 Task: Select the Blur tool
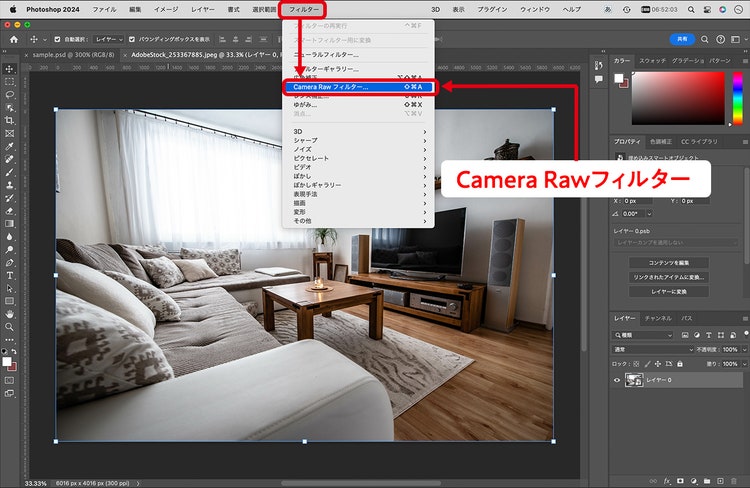click(9, 236)
